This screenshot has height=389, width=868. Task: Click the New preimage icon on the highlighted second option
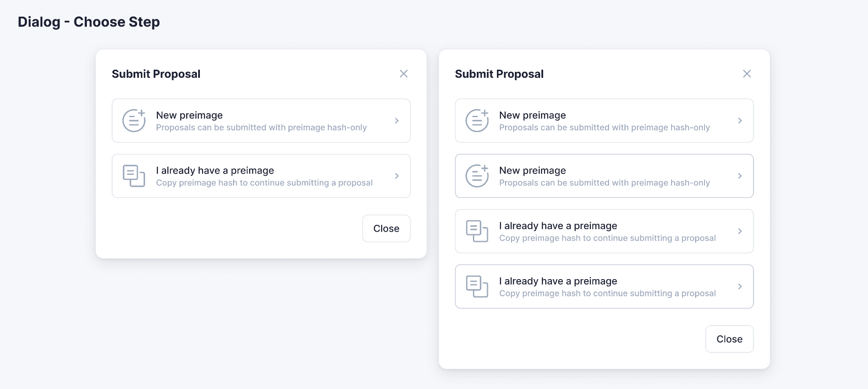476,176
